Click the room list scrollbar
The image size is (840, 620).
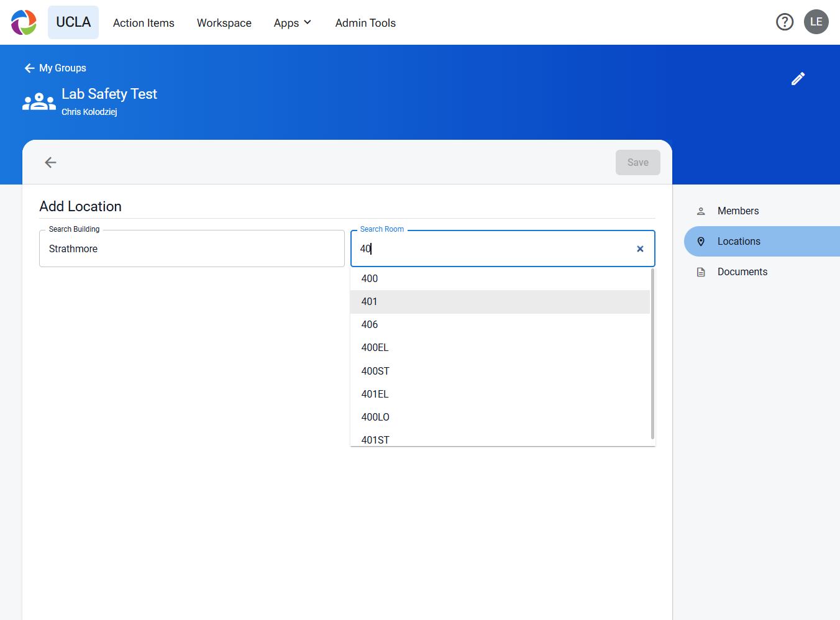click(x=652, y=353)
